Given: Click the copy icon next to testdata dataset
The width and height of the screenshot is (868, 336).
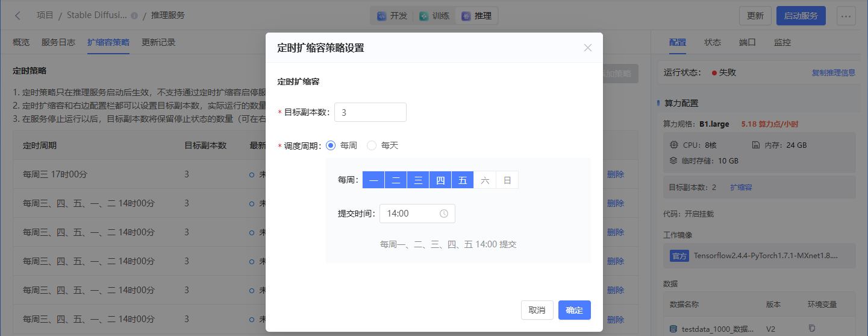Looking at the screenshot, I should coord(812,328).
